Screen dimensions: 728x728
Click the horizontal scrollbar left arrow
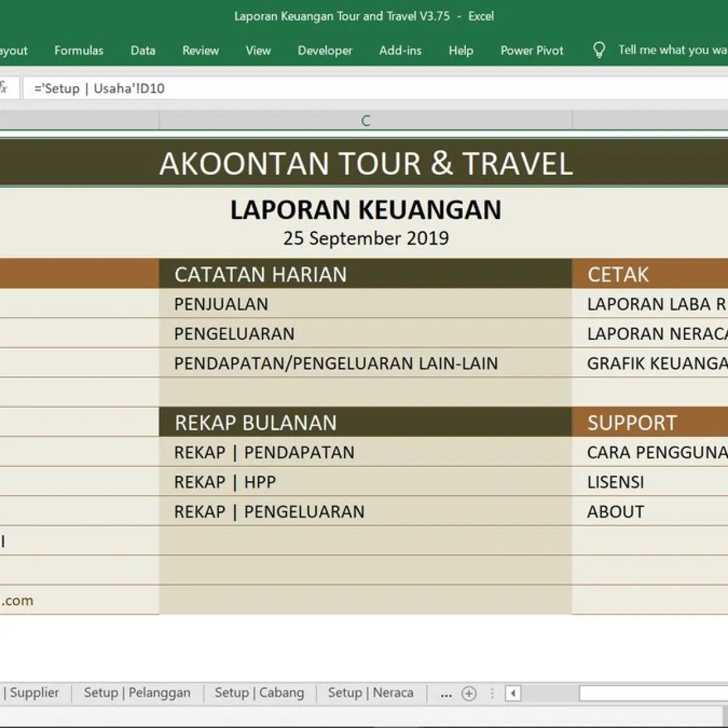(x=513, y=693)
